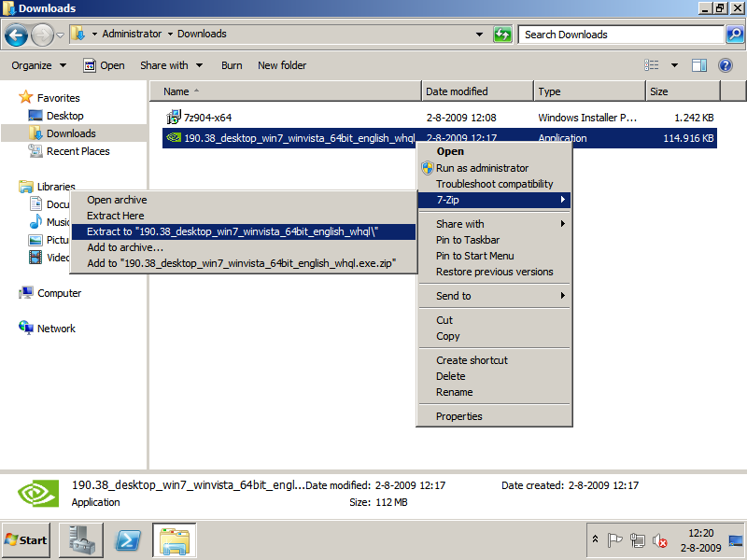Choose Extract Here in 7-Zip submenu
The height and width of the screenshot is (560, 747).
(x=244, y=216)
